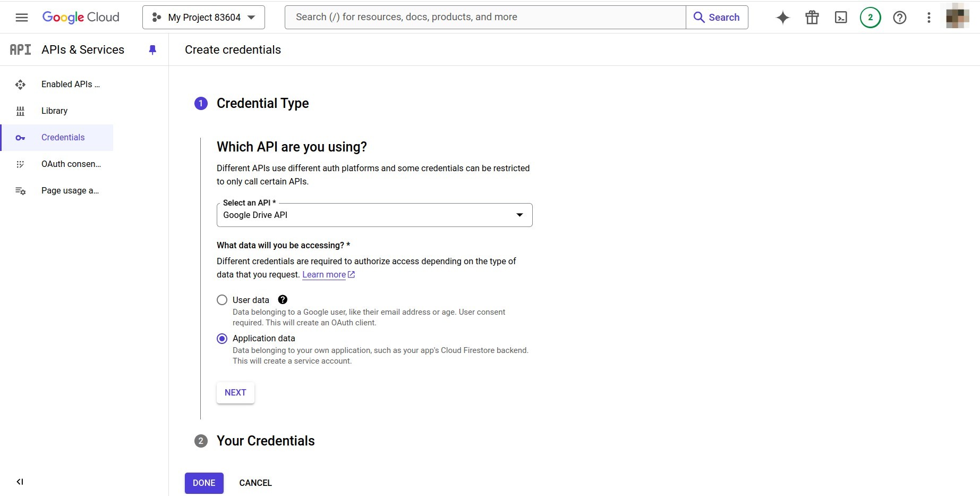Activate Cloud Shell terminal
This screenshot has height=496, width=980.
point(840,17)
